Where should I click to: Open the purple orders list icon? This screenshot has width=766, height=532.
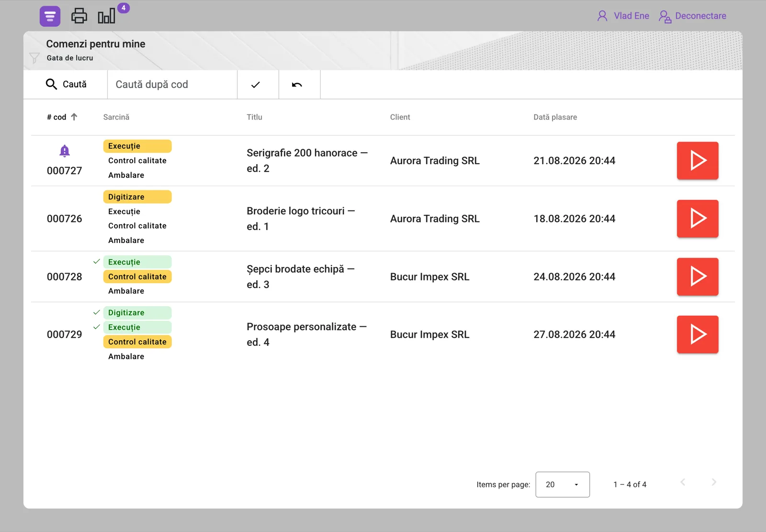[50, 16]
